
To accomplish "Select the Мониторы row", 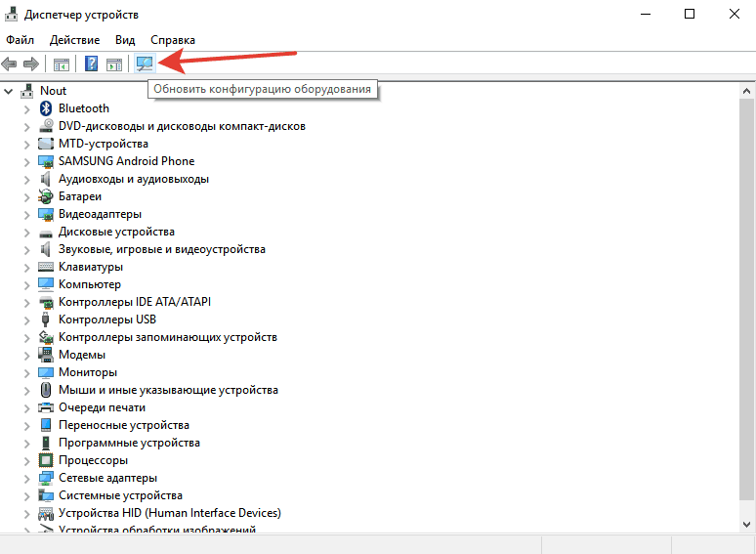I will point(88,372).
